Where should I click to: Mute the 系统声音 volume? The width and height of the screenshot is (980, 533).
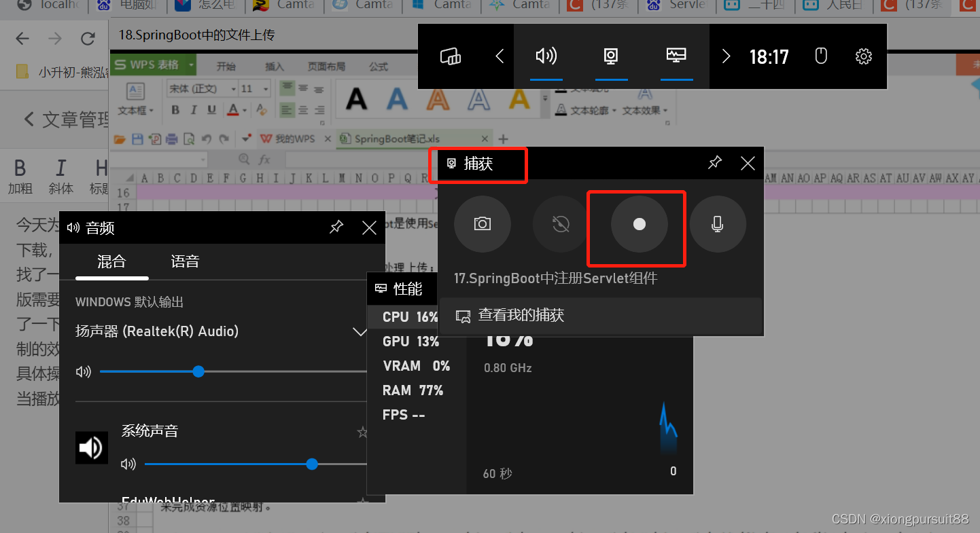128,464
